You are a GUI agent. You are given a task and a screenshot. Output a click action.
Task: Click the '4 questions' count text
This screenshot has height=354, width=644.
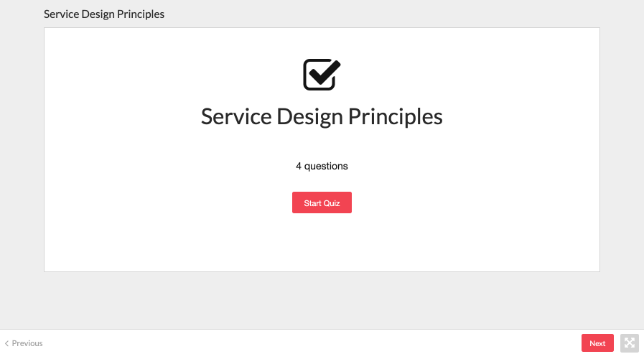coord(322,166)
